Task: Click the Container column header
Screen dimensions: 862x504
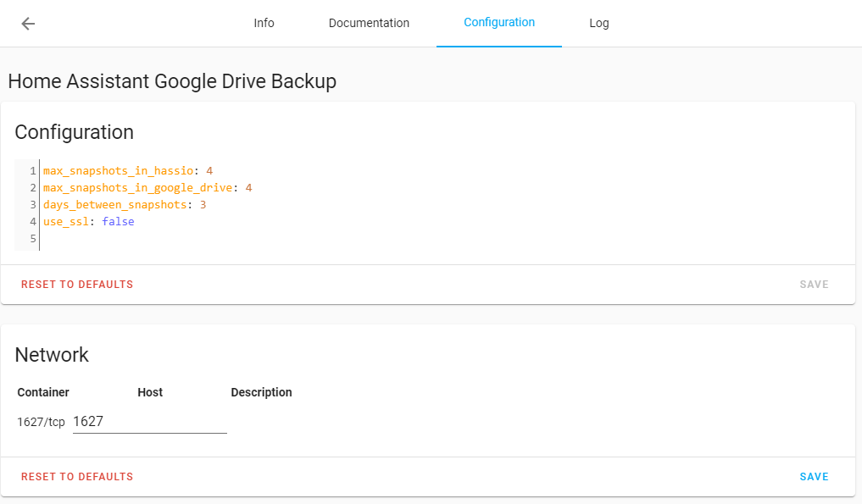Action: pyautogui.click(x=43, y=392)
